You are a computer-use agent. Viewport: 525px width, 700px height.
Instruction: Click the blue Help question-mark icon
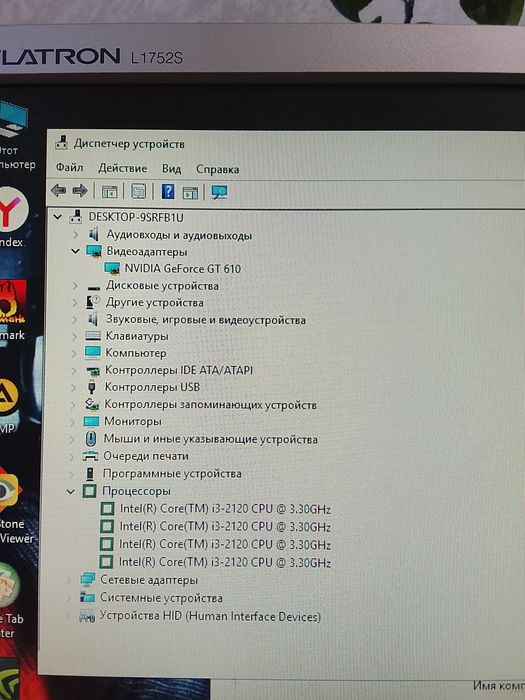(168, 192)
